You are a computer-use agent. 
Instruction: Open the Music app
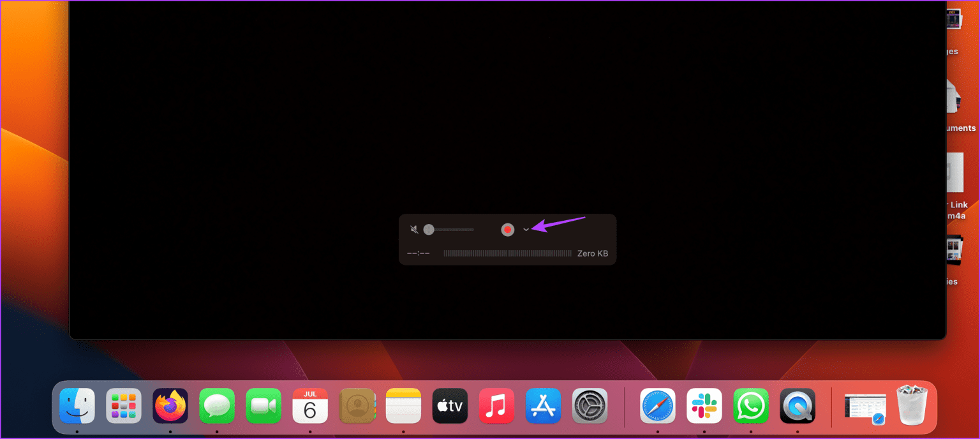coord(496,406)
